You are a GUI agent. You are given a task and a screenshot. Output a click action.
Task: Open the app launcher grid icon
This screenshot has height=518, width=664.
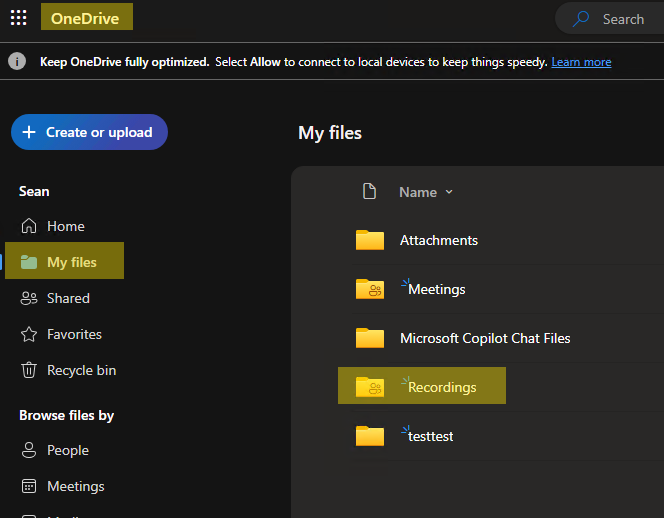coord(18,18)
